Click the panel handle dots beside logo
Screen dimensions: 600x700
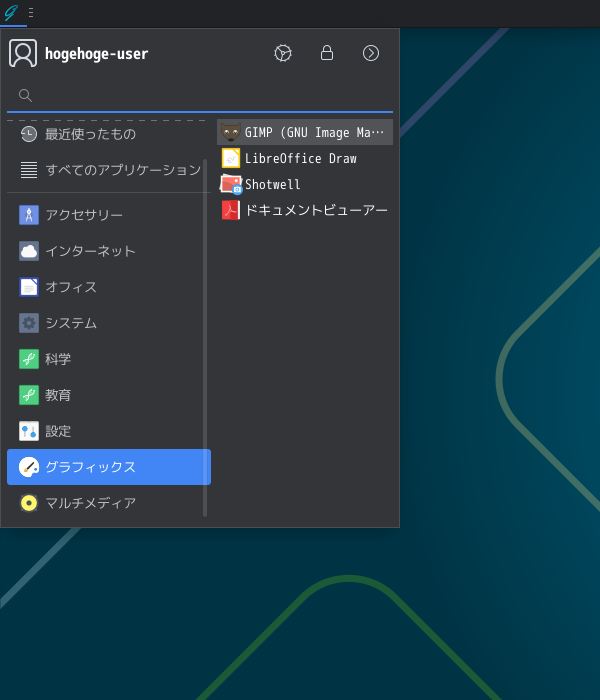pos(31,12)
